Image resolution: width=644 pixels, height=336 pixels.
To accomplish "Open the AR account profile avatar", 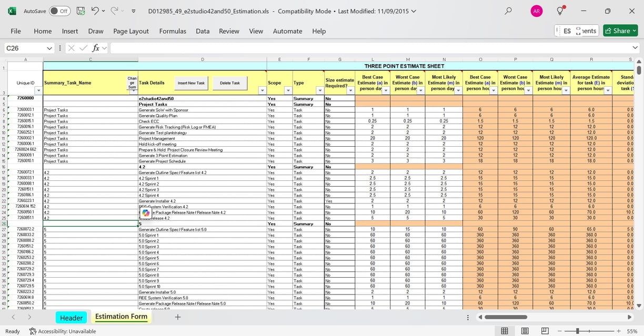I will coord(536,11).
